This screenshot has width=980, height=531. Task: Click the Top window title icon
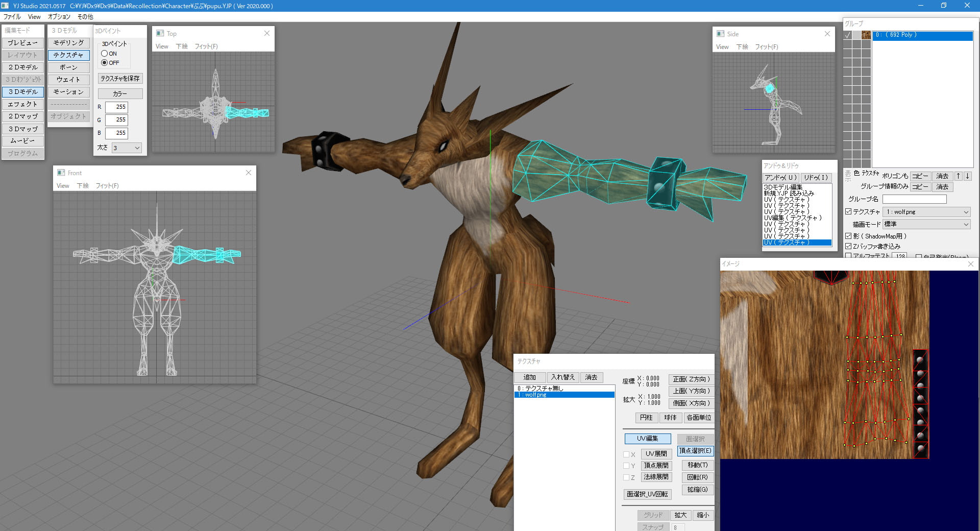click(160, 33)
